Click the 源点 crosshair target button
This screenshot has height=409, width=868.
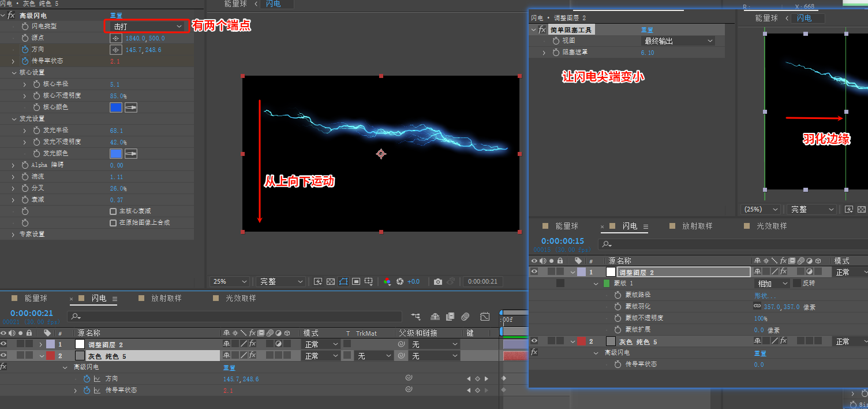pyautogui.click(x=115, y=38)
